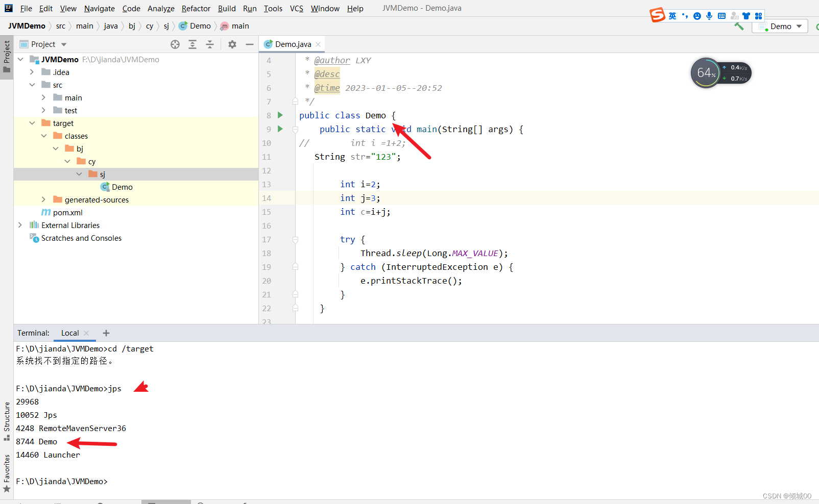Image resolution: width=819 pixels, height=504 pixels.
Task: Click JVMDemo in the navigation breadcrumb
Action: pos(27,26)
